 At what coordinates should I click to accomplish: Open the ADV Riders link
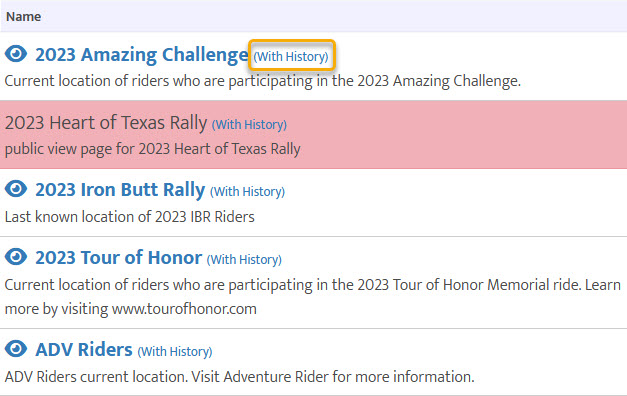[84, 349]
